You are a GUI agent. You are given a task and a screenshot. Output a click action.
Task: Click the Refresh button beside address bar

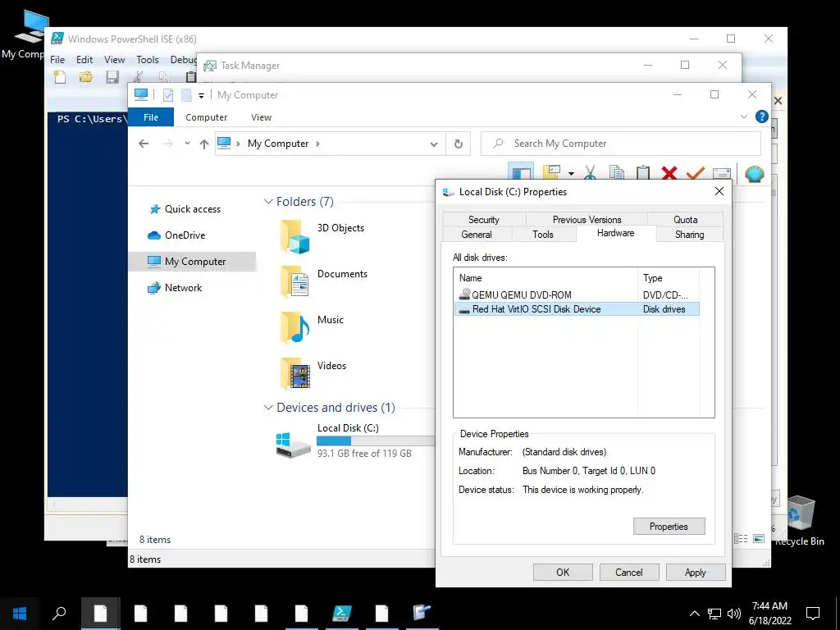pyautogui.click(x=458, y=144)
